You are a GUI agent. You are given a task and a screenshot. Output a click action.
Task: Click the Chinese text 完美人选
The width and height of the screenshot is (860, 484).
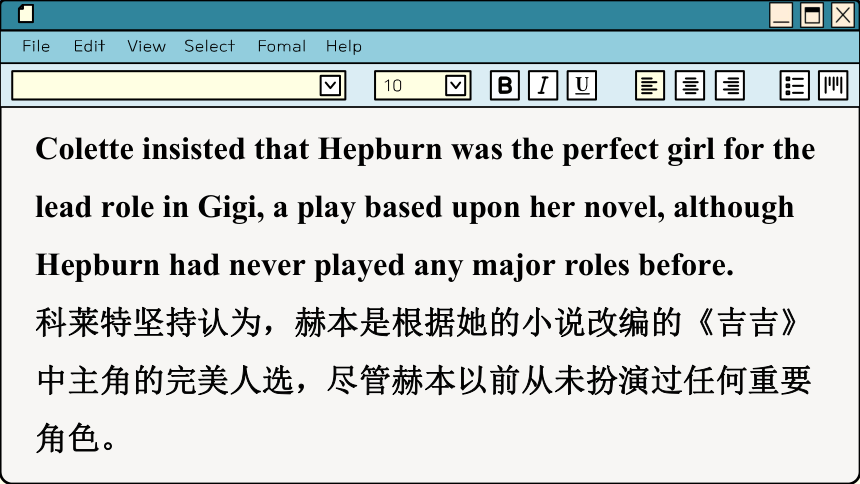pyautogui.click(x=230, y=380)
